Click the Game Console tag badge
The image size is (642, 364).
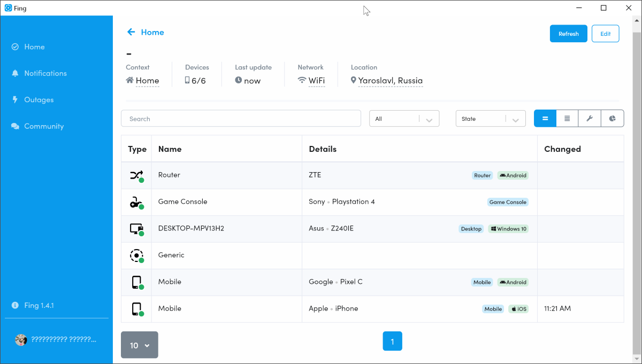(508, 202)
